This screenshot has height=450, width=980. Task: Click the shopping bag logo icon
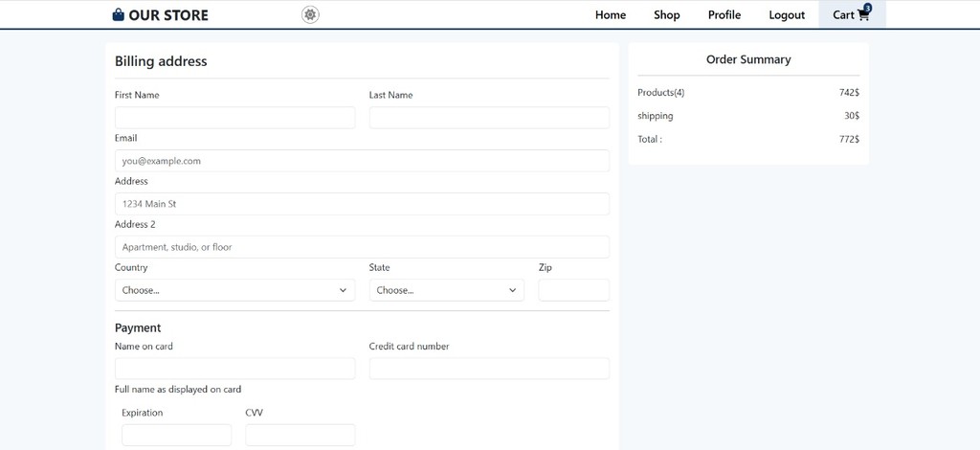click(118, 15)
